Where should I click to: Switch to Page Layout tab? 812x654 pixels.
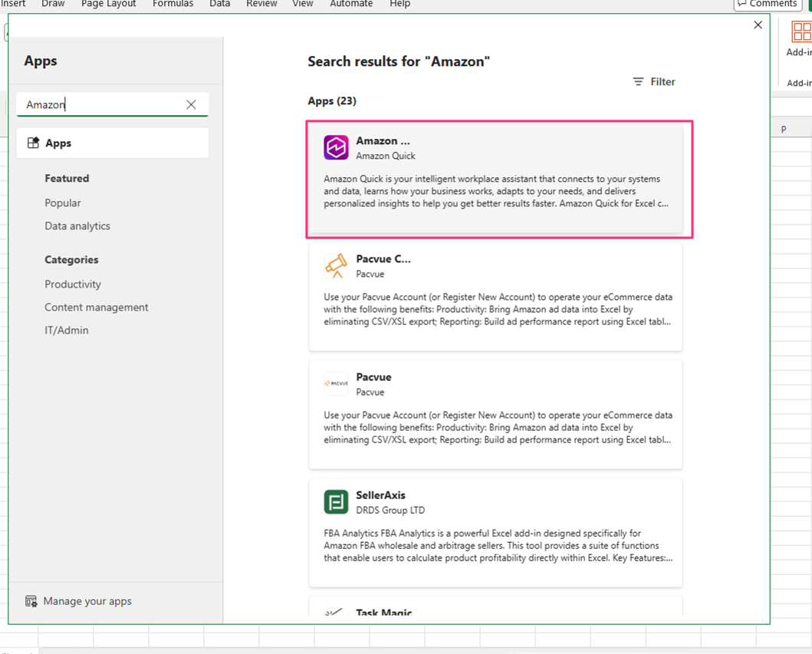tap(108, 4)
